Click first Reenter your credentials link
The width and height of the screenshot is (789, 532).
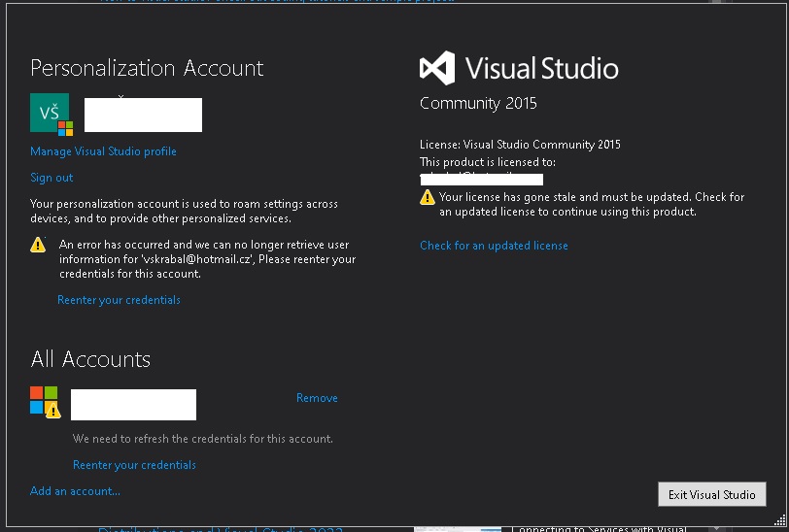[x=119, y=300]
